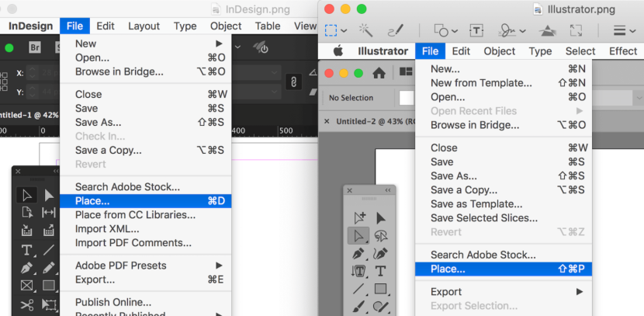Select the InDesign Line tool
Screen dimensions: 644x316
tap(49, 249)
